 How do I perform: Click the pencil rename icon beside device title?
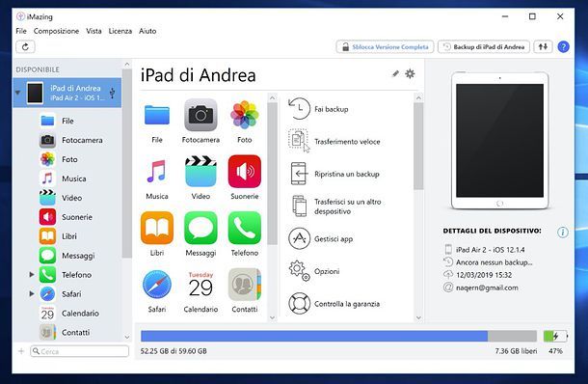[x=395, y=73]
